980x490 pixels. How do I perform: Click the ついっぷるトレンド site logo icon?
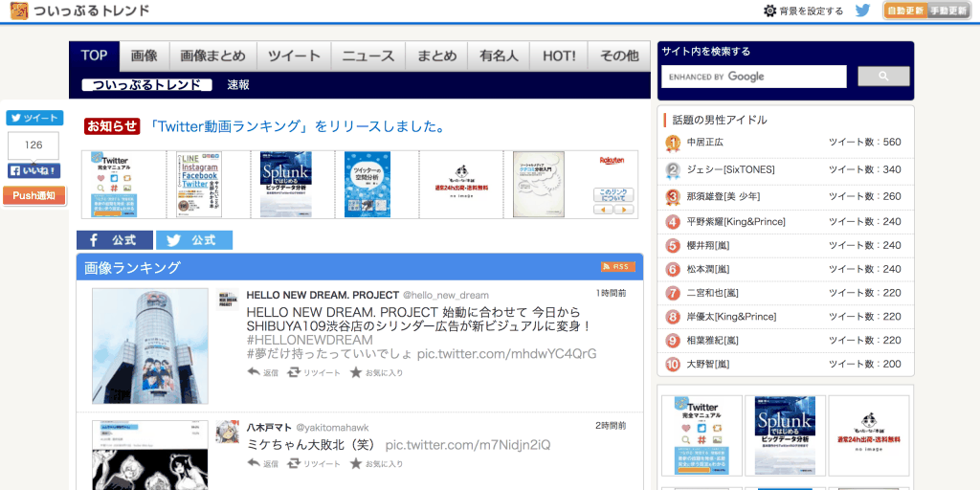pyautogui.click(x=19, y=11)
